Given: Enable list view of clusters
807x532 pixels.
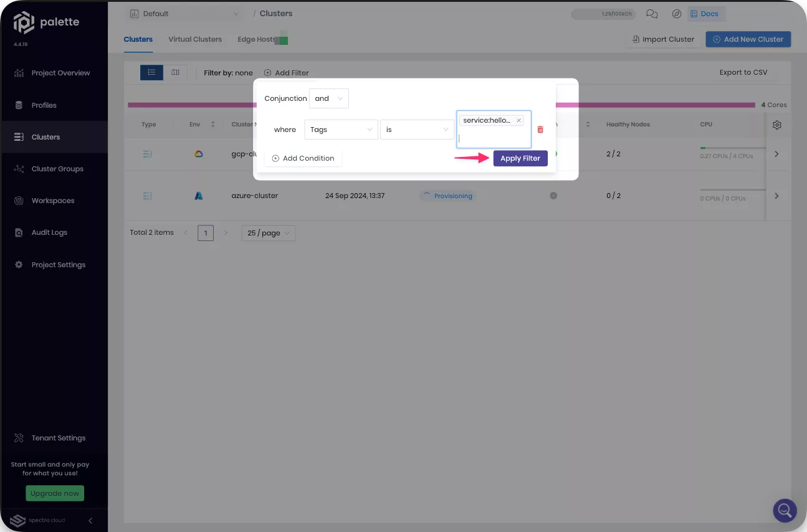Looking at the screenshot, I should (x=151, y=72).
